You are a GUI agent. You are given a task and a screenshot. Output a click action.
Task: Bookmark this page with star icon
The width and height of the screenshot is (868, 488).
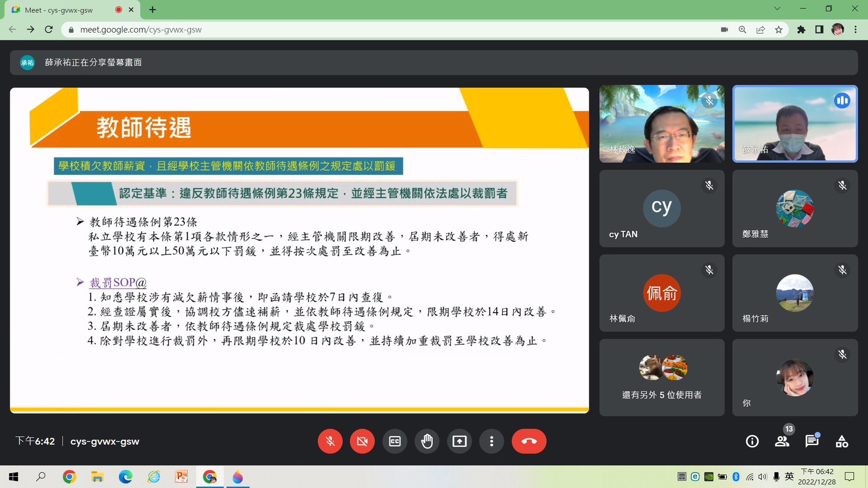(x=779, y=29)
